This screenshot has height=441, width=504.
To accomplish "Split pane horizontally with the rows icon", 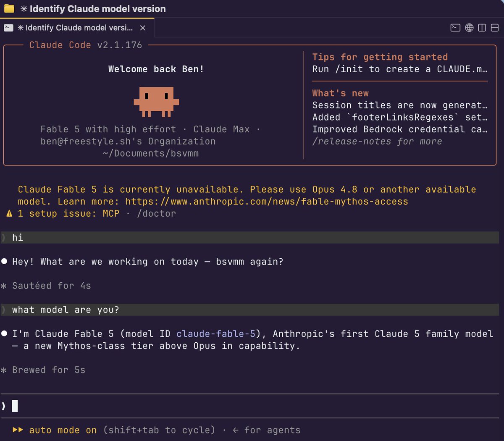I will pyautogui.click(x=495, y=28).
